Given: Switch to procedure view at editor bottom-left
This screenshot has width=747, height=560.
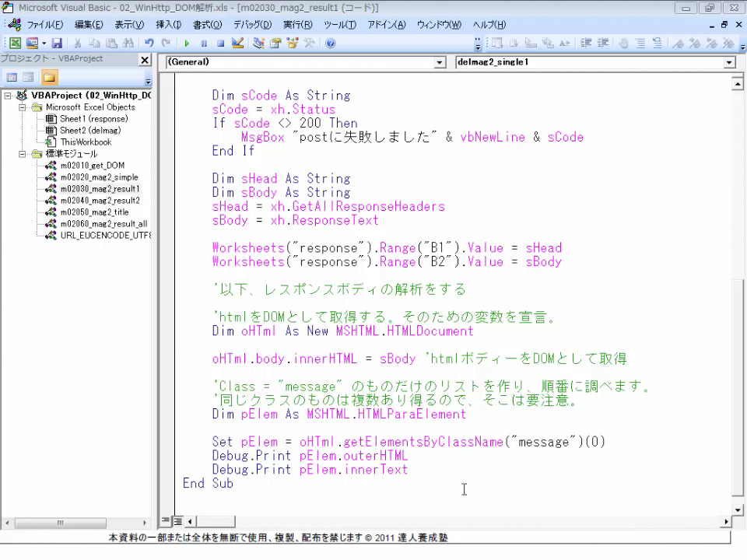Looking at the screenshot, I should point(167,521).
